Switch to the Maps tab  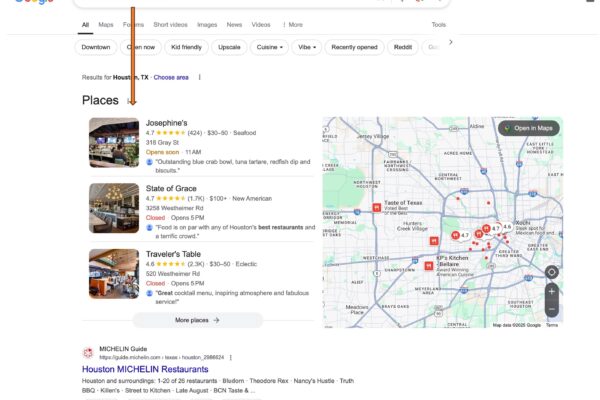106,24
